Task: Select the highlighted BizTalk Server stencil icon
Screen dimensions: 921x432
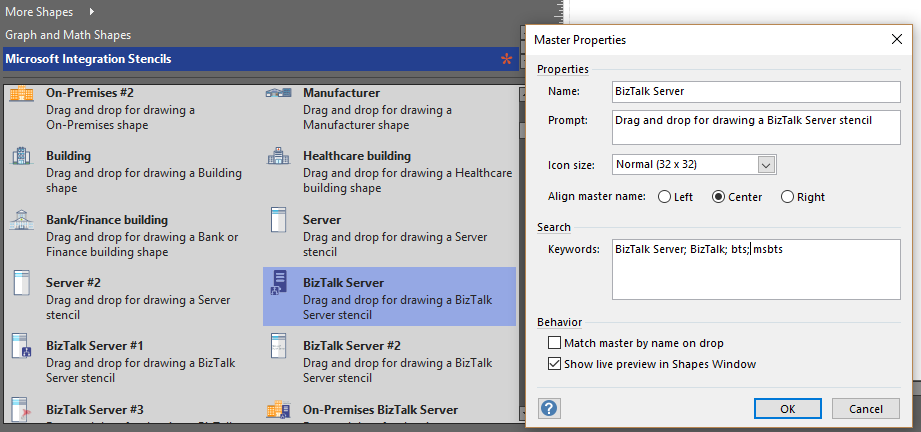Action: coord(277,284)
